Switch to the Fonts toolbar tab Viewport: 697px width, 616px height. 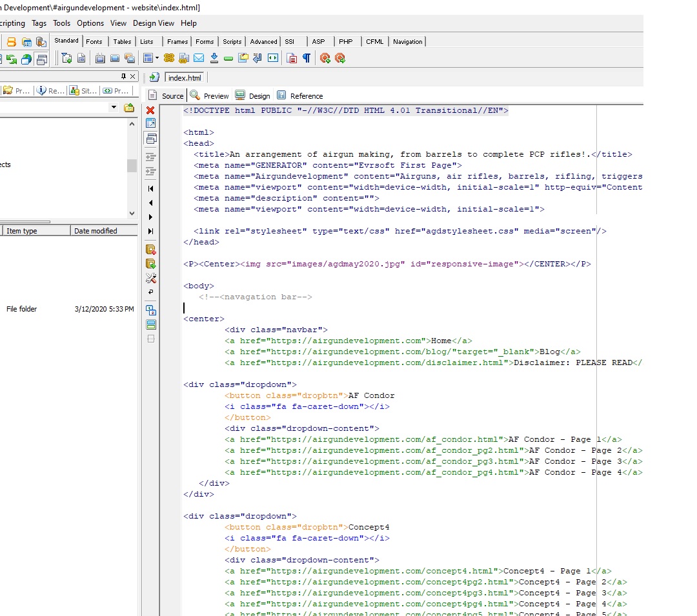point(94,41)
